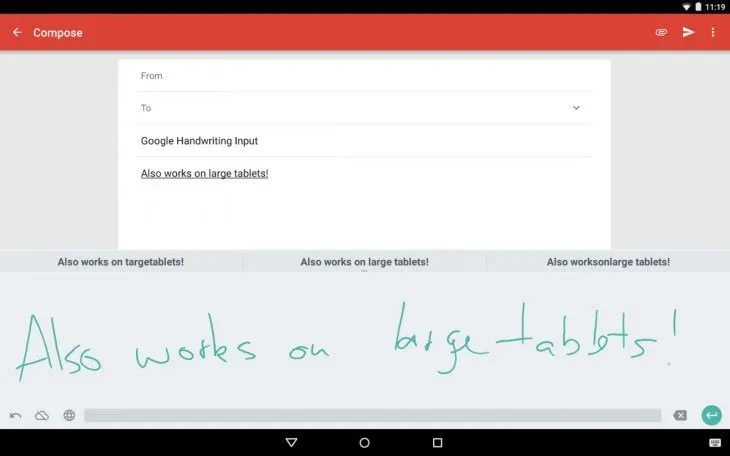Viewport: 730px width, 456px height.
Task: Tap the handwriting space bar
Action: [x=372, y=415]
